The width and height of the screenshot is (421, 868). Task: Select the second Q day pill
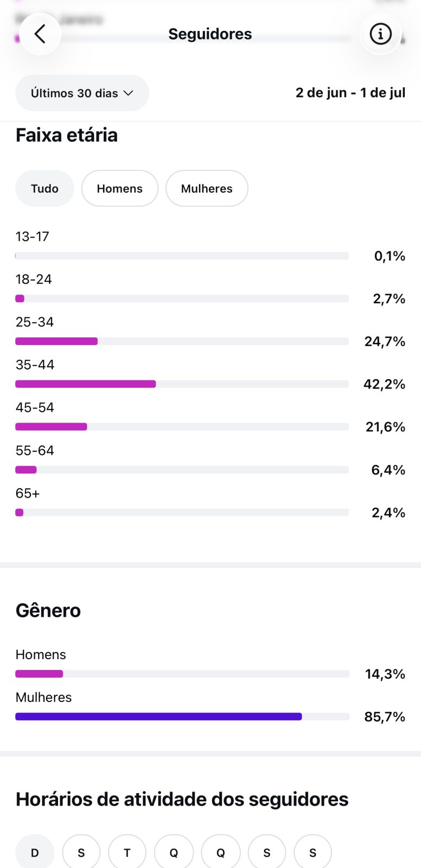(x=220, y=852)
